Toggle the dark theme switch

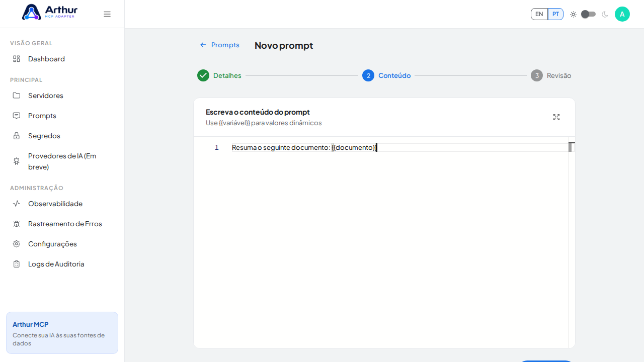589,14
